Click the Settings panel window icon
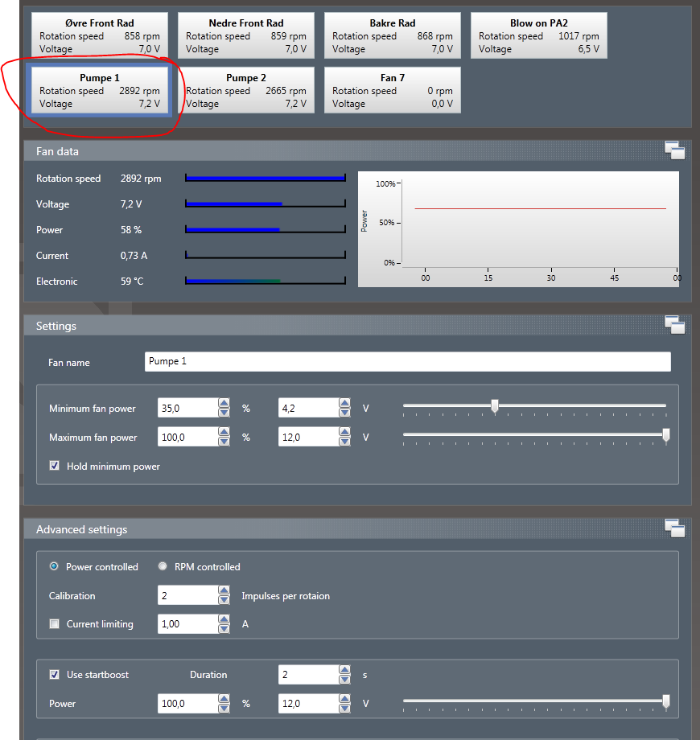Screen dimensions: 700x740 [674, 325]
